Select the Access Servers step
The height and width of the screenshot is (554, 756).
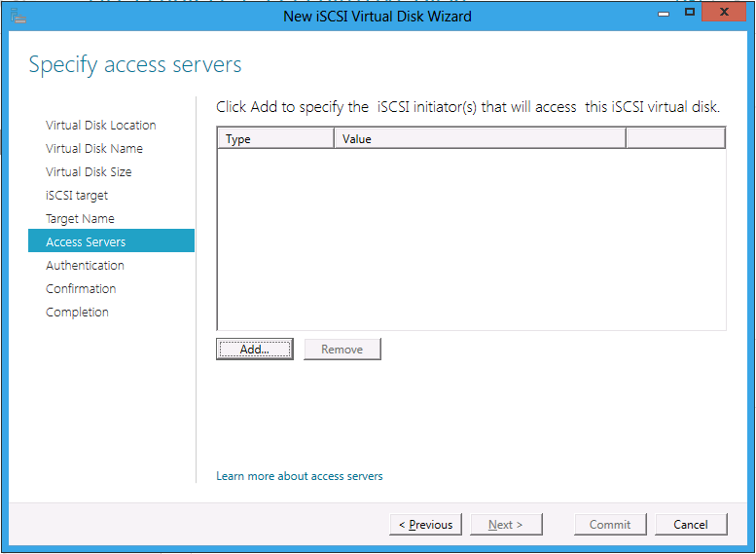pyautogui.click(x=111, y=240)
